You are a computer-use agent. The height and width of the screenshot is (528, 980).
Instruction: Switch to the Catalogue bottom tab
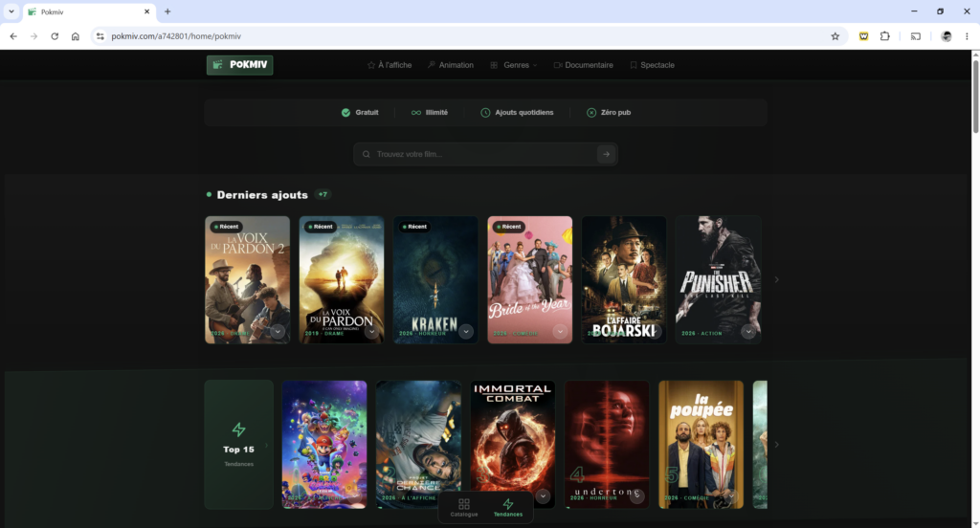point(464,507)
